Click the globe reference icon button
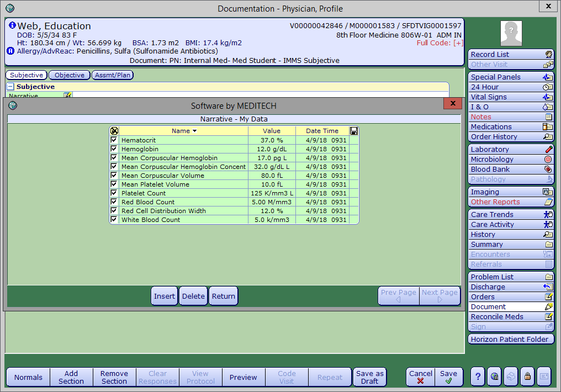The width and height of the screenshot is (561, 392). click(494, 377)
